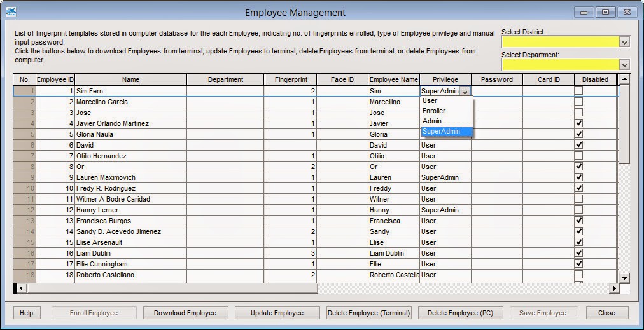The height and width of the screenshot is (330, 644).
Task: Click the Download Employee button
Action: [185, 313]
